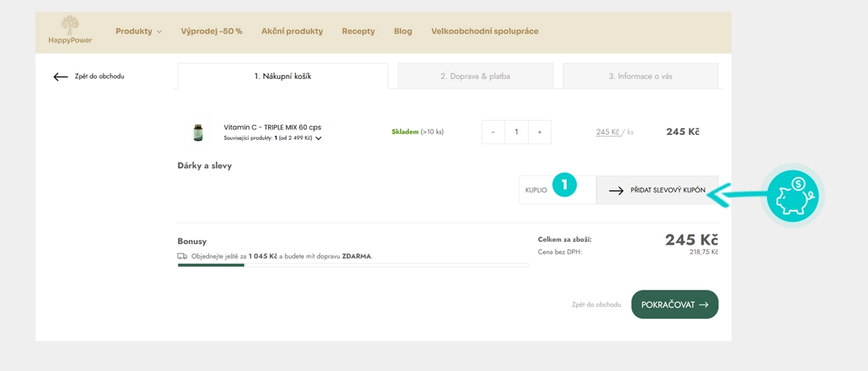Click the Bonusy heading

[192, 242]
